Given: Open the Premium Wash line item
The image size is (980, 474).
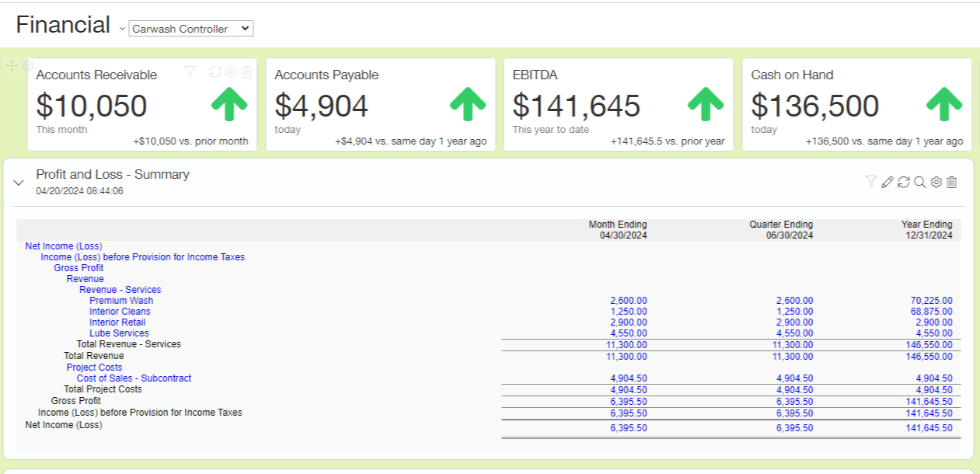Looking at the screenshot, I should tap(121, 301).
